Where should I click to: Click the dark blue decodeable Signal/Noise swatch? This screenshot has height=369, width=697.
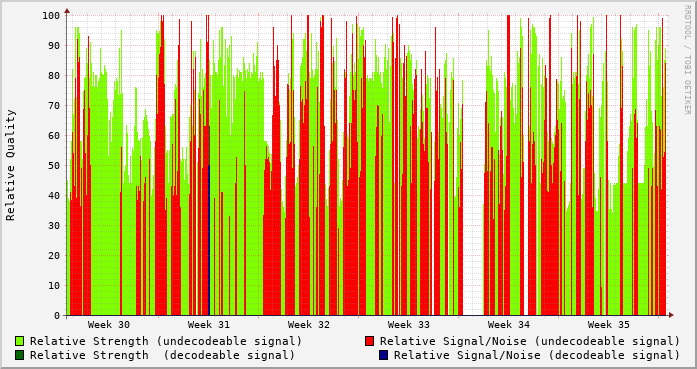coord(383,355)
